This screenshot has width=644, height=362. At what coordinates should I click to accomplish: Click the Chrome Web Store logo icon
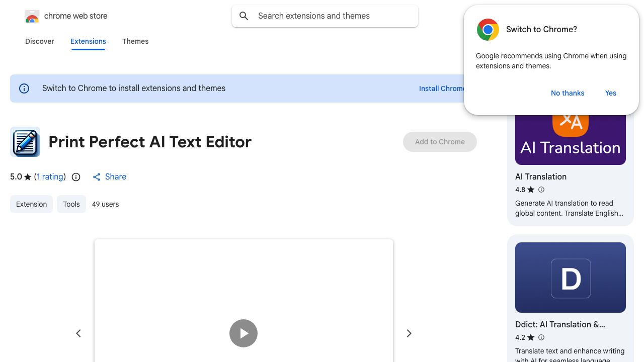point(32,17)
